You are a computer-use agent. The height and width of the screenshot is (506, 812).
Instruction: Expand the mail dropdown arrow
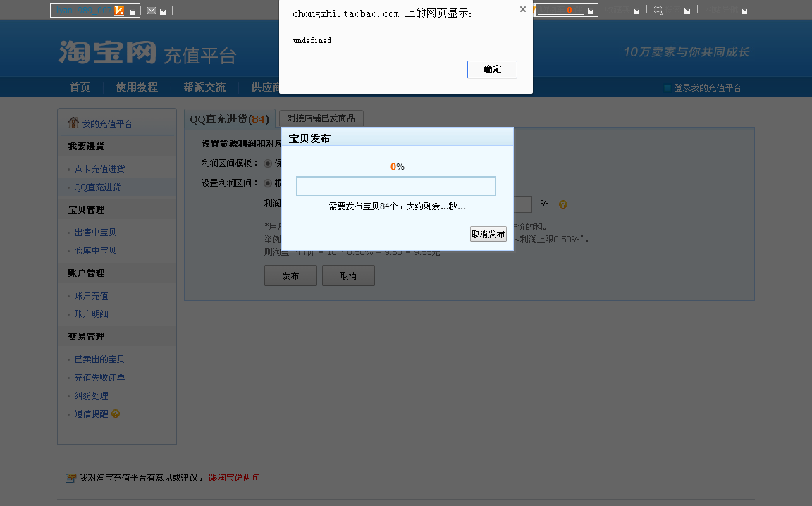pos(163,11)
